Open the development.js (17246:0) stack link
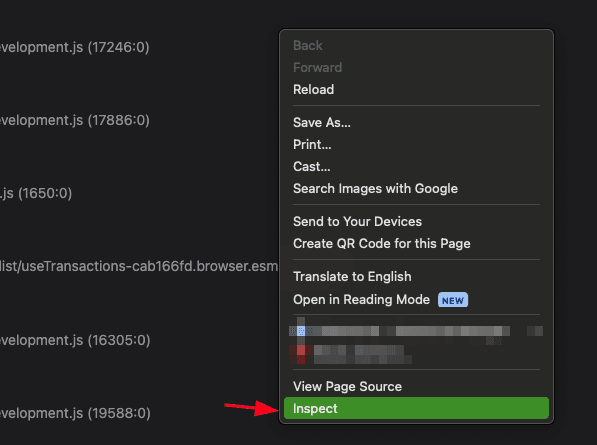 click(x=75, y=47)
